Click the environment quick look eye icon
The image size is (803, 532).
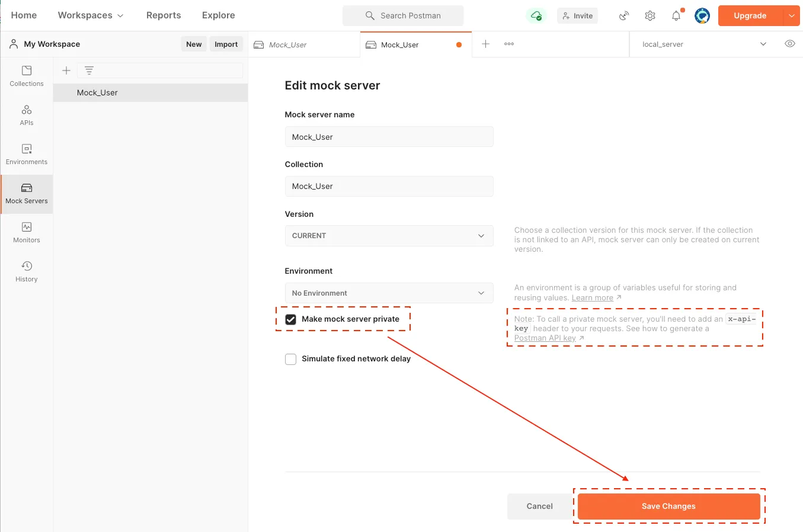790,44
